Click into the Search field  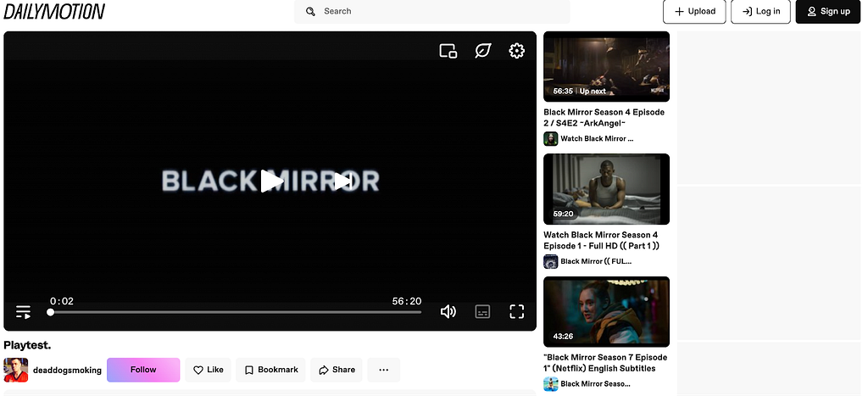[431, 11]
